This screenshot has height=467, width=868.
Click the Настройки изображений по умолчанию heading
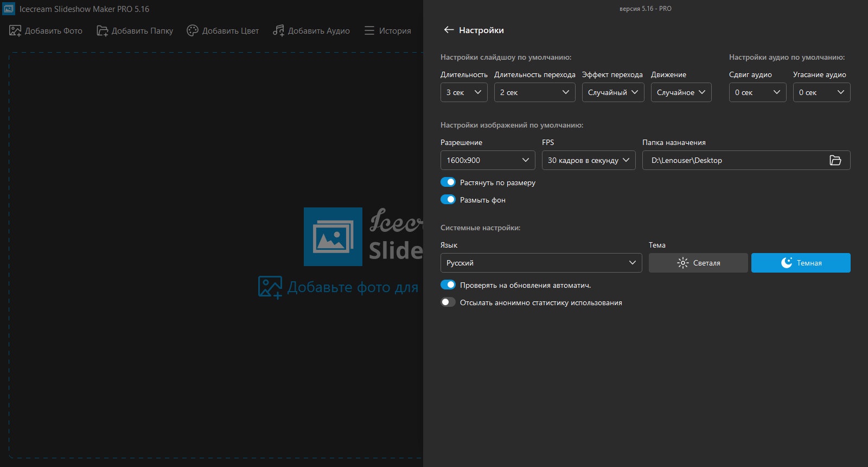coord(512,125)
